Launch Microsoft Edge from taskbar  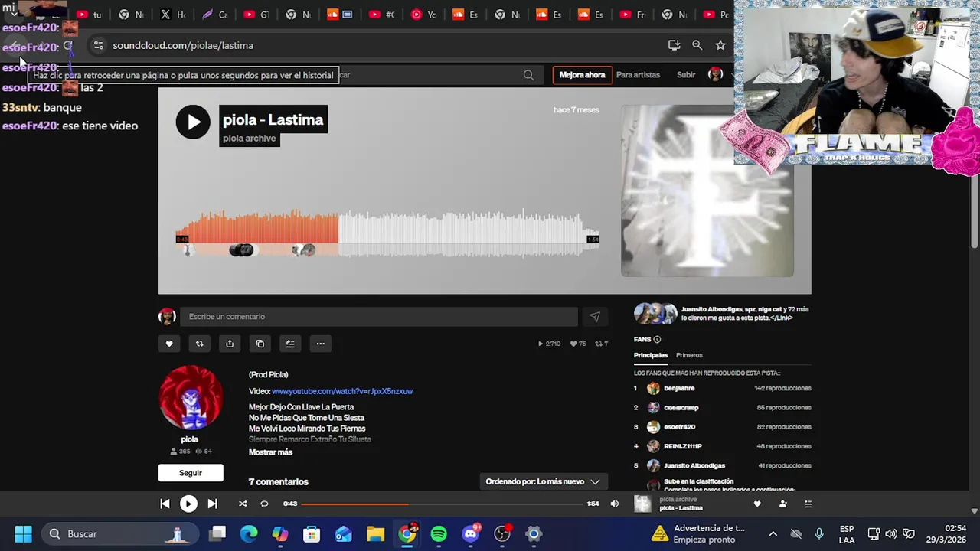[x=249, y=534]
